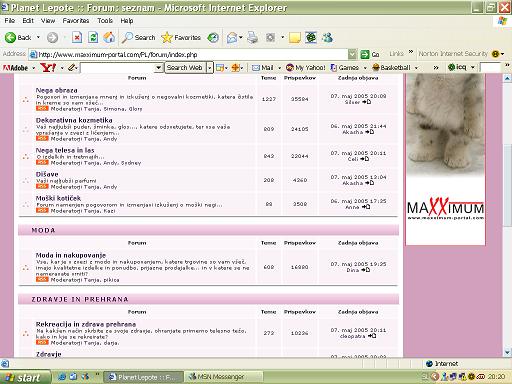The height and width of the screenshot is (384, 512).
Task: Open the Yahoo! toolbar logo
Action: 48,68
